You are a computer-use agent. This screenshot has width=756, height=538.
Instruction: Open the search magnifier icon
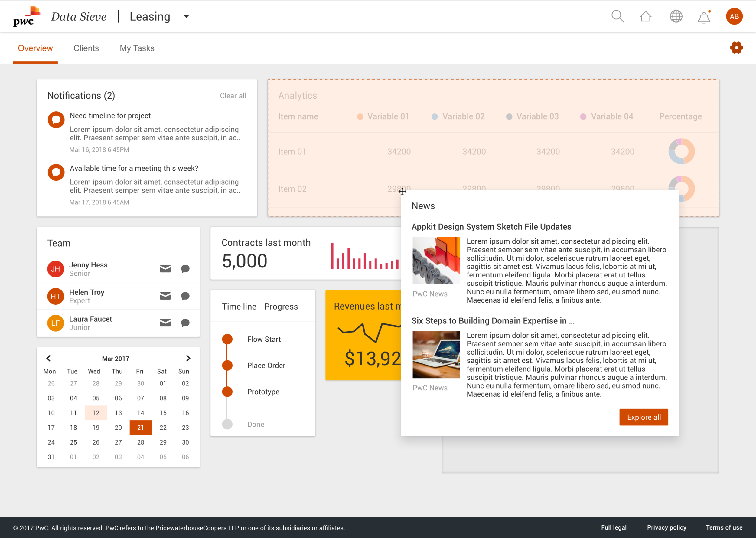click(x=617, y=16)
